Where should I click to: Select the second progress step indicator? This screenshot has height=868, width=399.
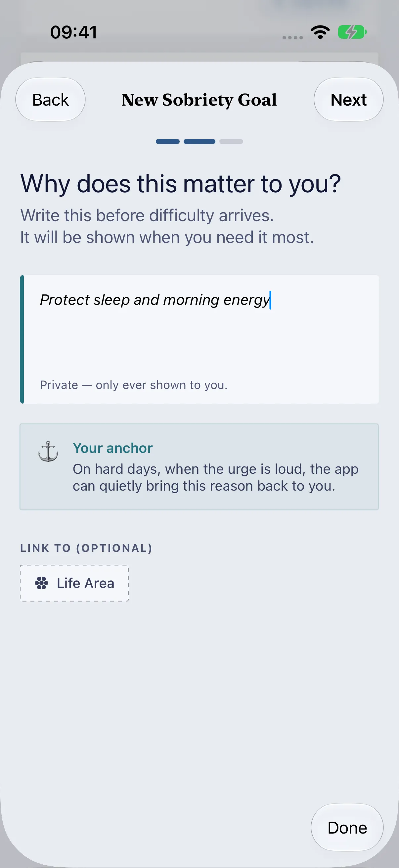199,142
